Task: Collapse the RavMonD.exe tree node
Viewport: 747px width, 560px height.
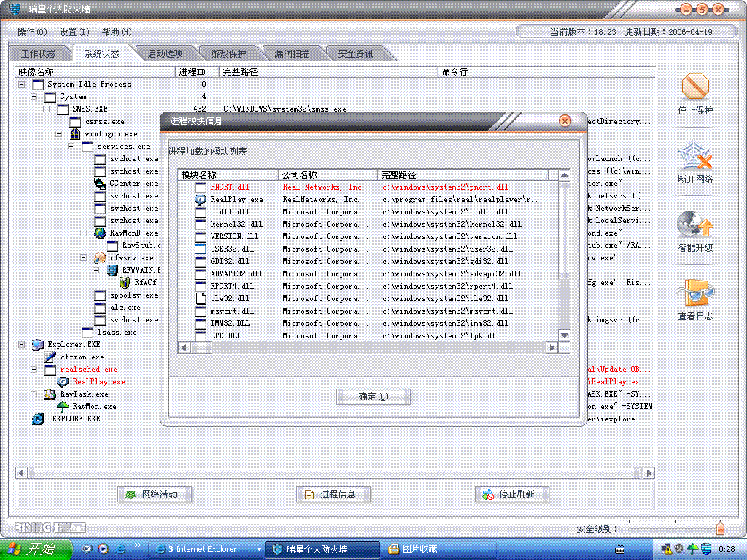Action: (83, 233)
